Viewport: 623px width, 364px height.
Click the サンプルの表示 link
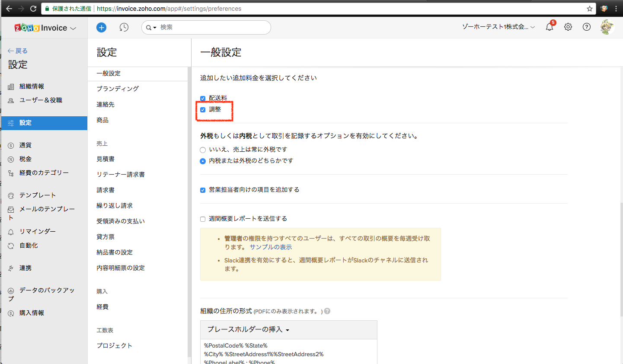271,247
